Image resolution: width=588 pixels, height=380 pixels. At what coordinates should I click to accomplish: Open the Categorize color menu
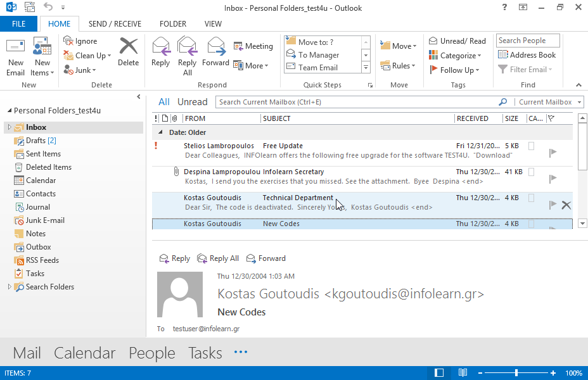pyautogui.click(x=455, y=56)
